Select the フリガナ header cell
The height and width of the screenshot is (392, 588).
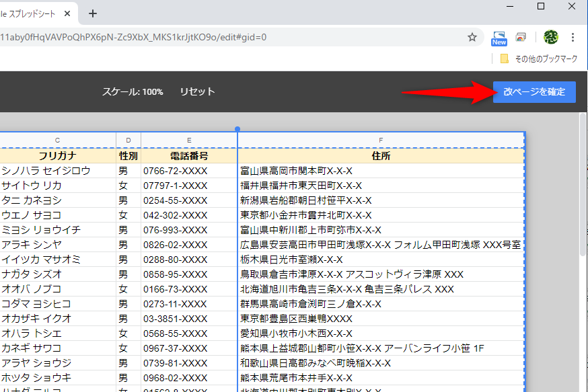58,155
